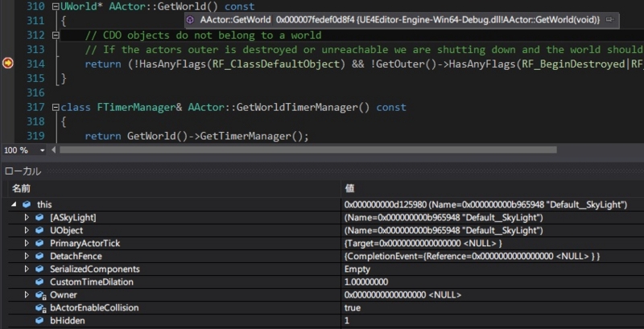Click the bHidden value 1
Screen dimensions: 644x329
(347, 320)
